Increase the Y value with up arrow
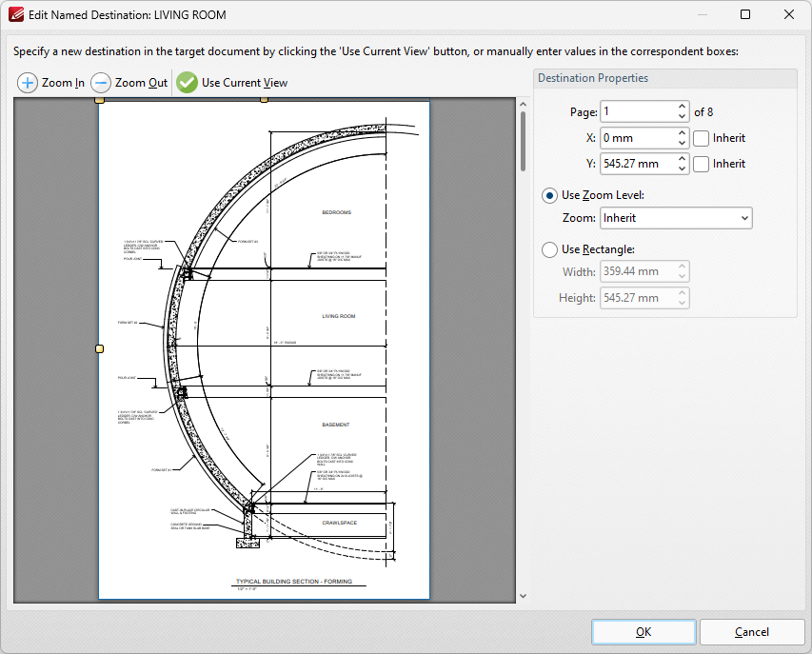The height and width of the screenshot is (654, 812). pyautogui.click(x=682, y=159)
